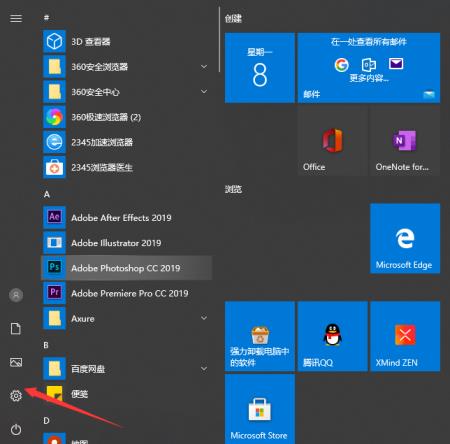
Task: Open the Microsoft Store tile
Action: (x=260, y=409)
